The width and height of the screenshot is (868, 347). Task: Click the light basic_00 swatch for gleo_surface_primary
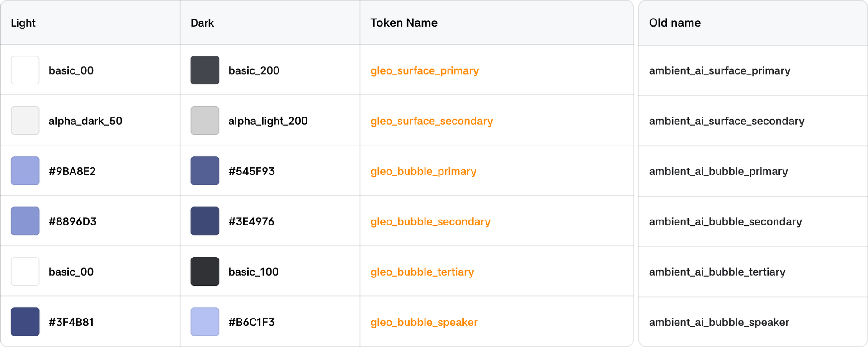tap(25, 70)
